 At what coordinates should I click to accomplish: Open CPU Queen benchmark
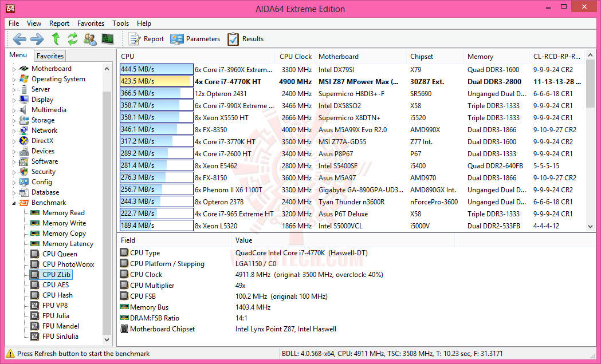[60, 254]
